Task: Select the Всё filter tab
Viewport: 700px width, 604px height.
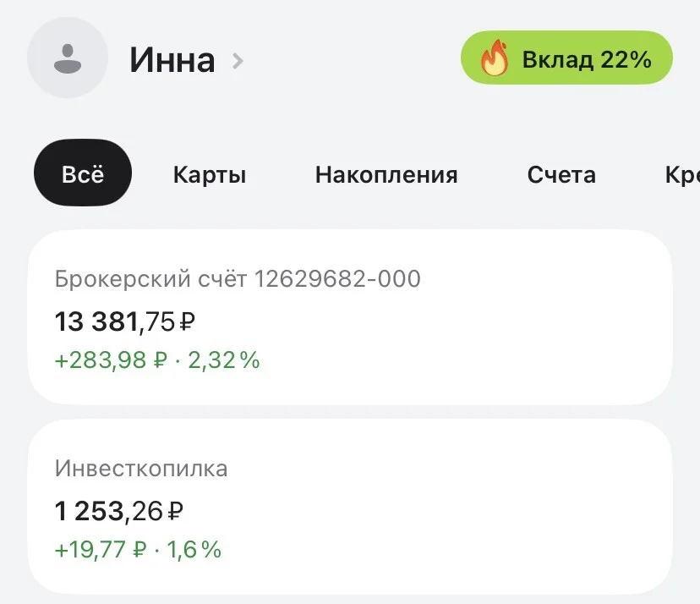Action: pos(83,173)
